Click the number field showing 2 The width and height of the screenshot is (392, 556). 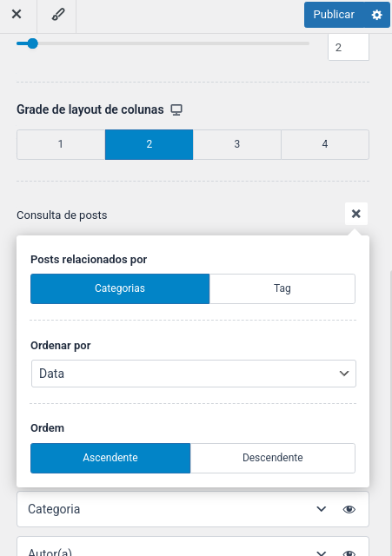tap(349, 47)
